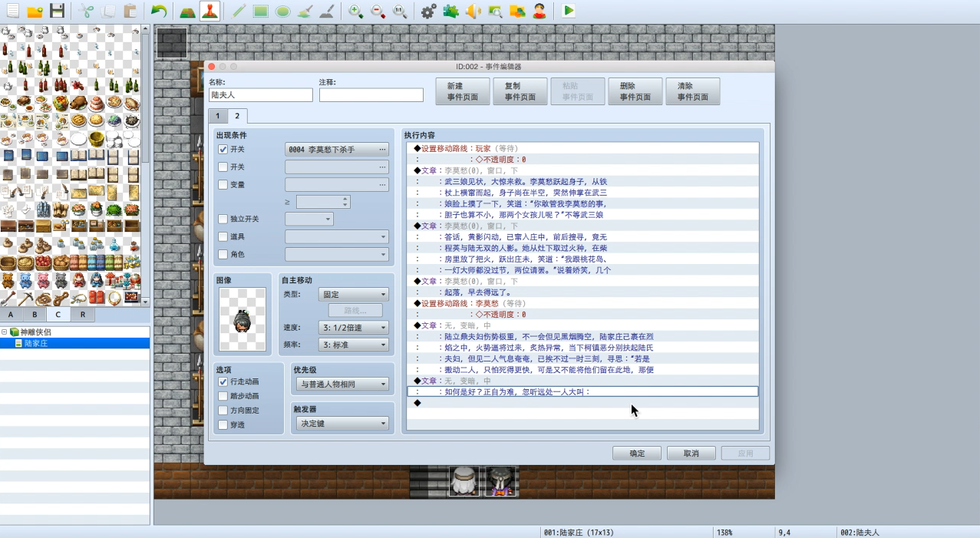Enable the 独立开关 condition checkbox

tap(223, 219)
